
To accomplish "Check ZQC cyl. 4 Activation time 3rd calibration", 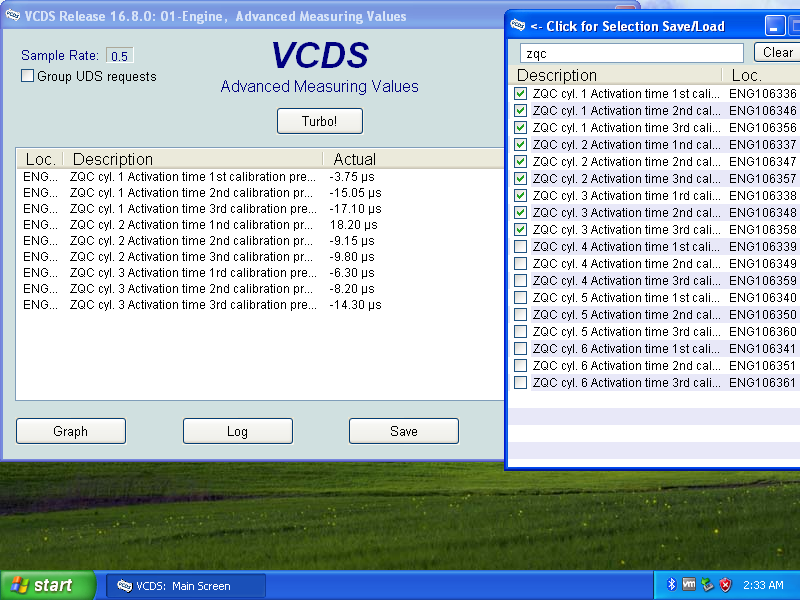I will [520, 281].
